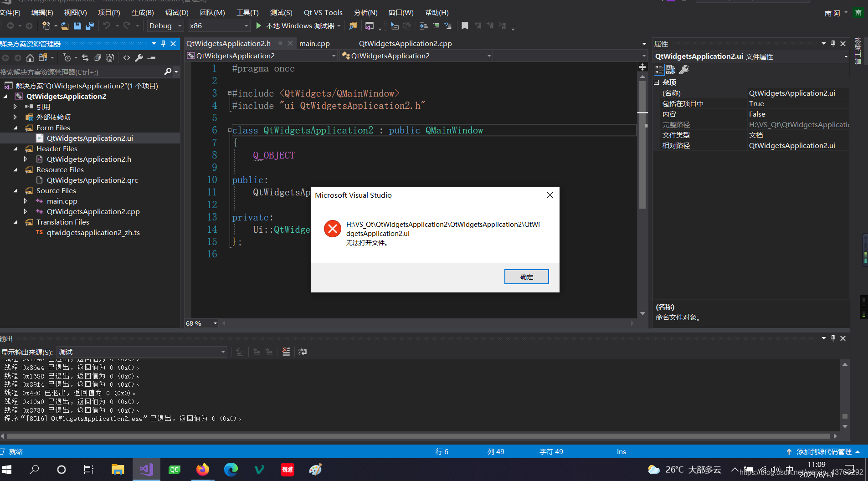Collapse the Form Files folder

pos(15,128)
